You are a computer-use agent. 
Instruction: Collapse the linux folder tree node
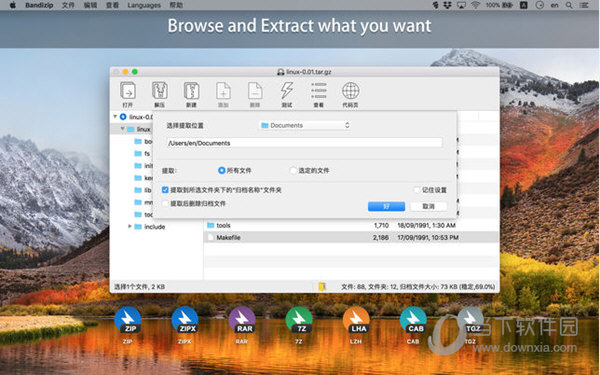122,129
